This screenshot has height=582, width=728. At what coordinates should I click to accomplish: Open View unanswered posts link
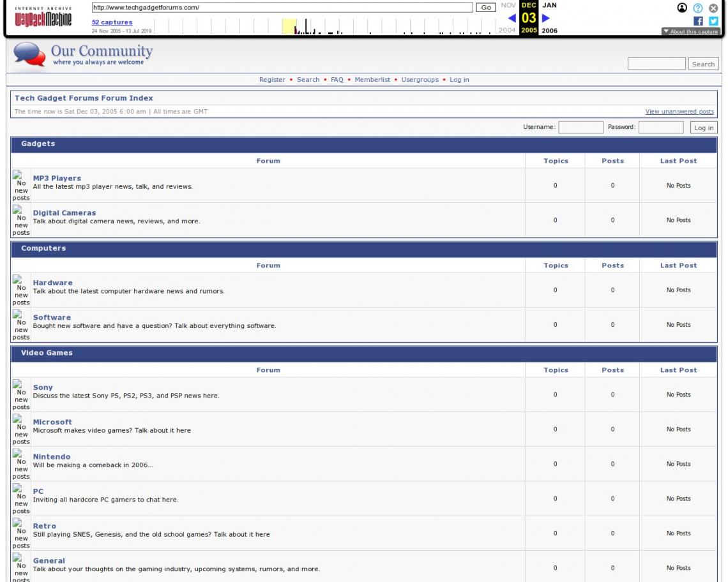(x=679, y=112)
